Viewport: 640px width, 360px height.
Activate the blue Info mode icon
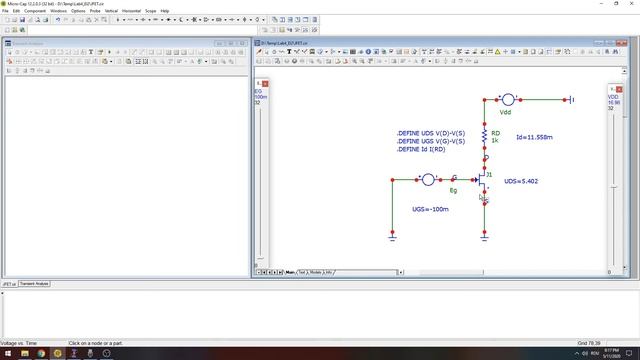[x=368, y=52]
